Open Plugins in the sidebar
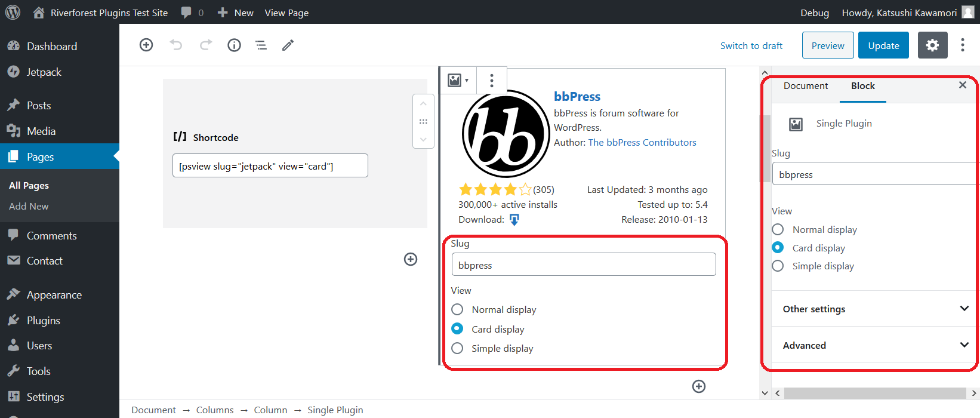 coord(43,320)
